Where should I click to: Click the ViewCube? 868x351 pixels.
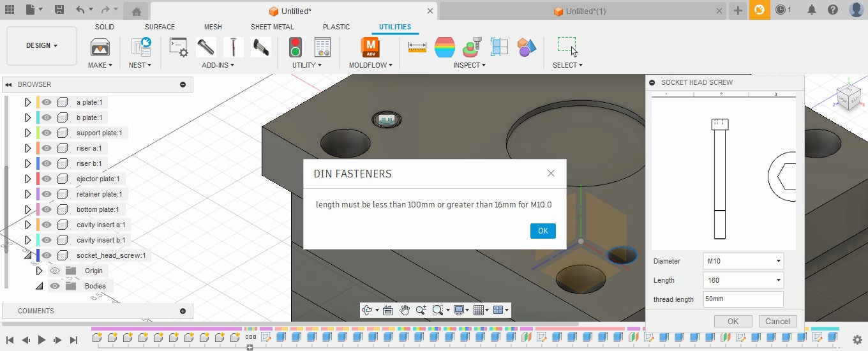coord(848,97)
